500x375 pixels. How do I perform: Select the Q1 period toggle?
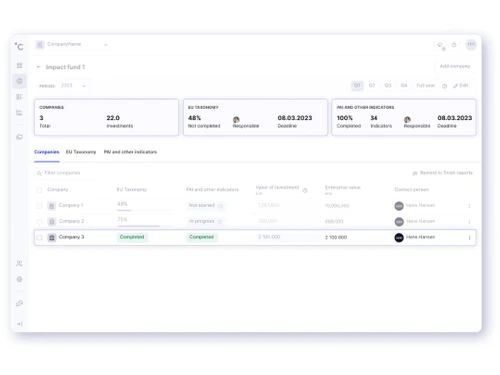357,85
